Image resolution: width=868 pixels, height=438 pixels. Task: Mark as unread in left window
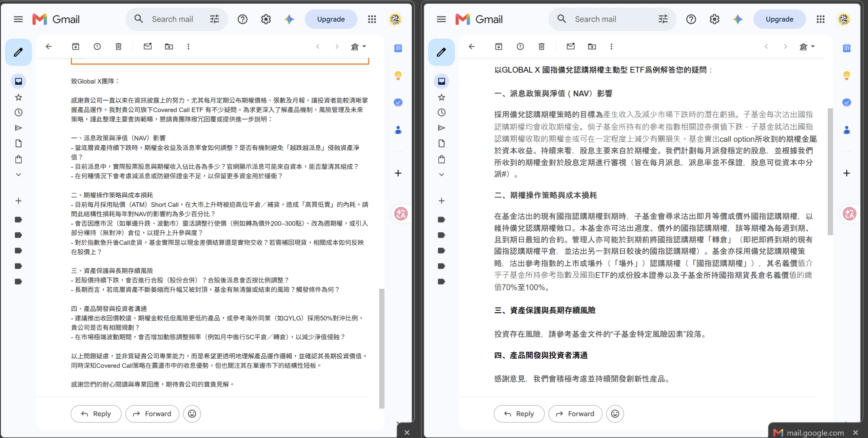tap(147, 46)
